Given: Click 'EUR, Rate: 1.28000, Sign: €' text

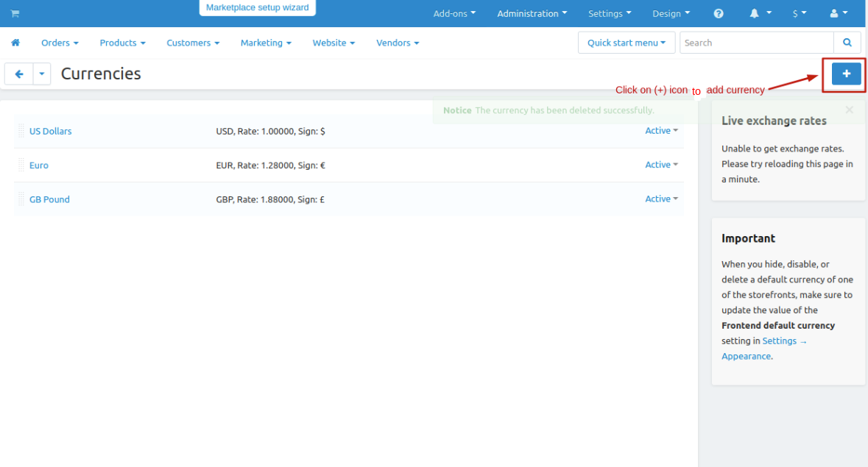Looking at the screenshot, I should 270,165.
